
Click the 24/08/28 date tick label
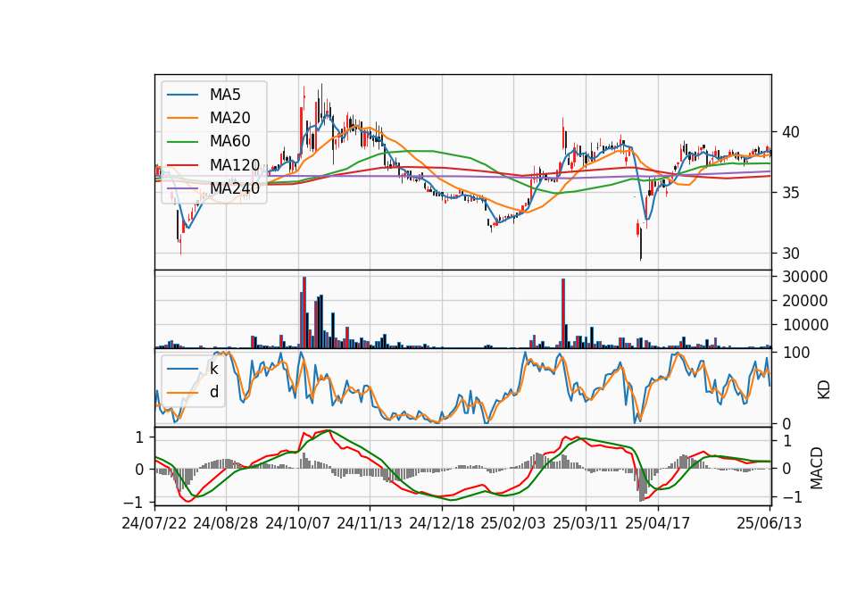pyautogui.click(x=226, y=523)
